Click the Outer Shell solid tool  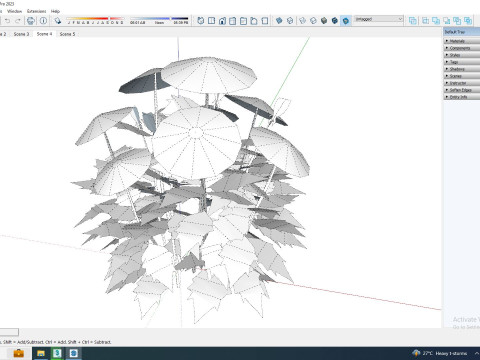pos(413,21)
